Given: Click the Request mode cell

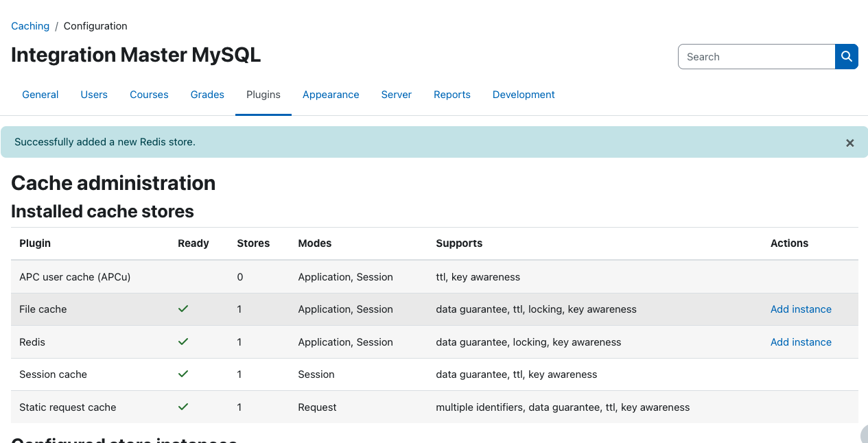Looking at the screenshot, I should coord(317,407).
